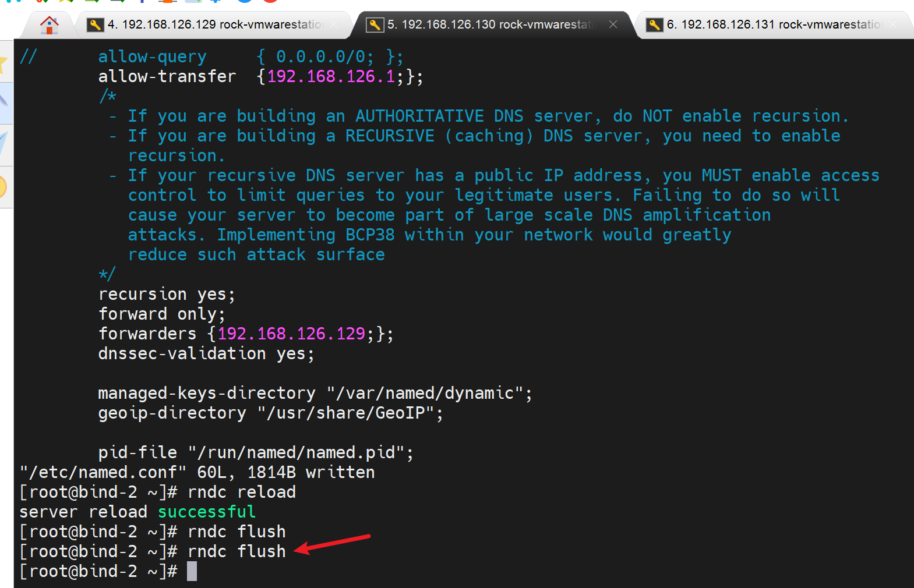Click the 'RECURSIVE (caching) DNS server' comment line

click(x=475, y=136)
